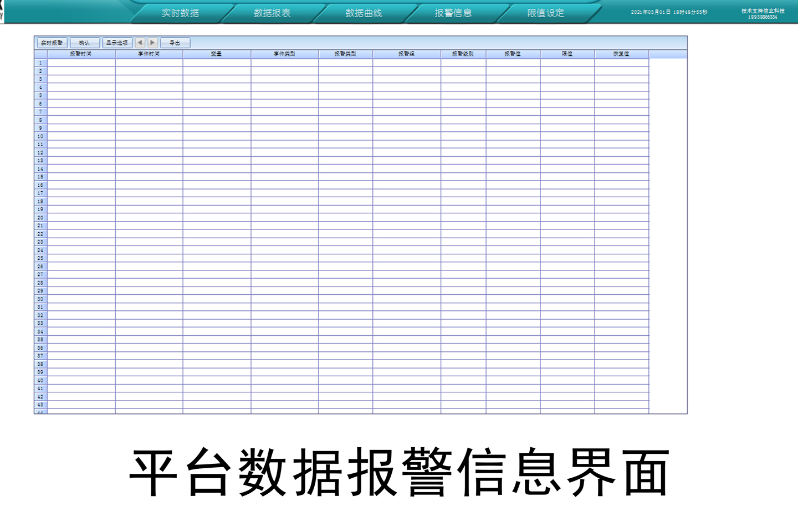The image size is (798, 532).
Task: Select the 恢复值 column header
Action: 621,54
